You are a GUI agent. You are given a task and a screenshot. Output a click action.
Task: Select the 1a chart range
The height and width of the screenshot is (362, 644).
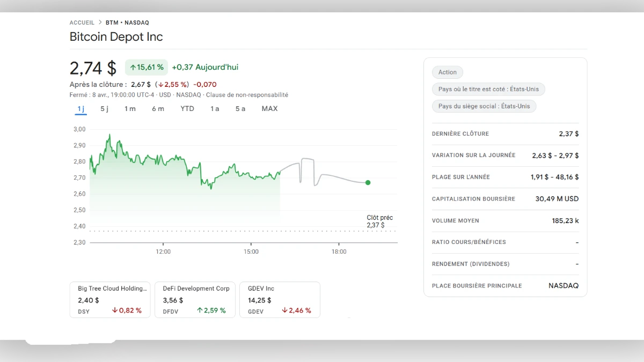(215, 108)
